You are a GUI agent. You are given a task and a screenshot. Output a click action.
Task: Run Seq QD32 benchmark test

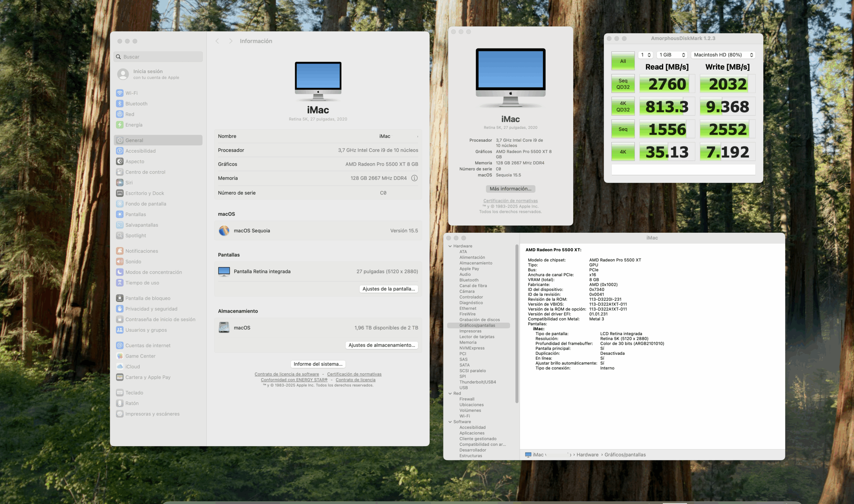(x=623, y=83)
